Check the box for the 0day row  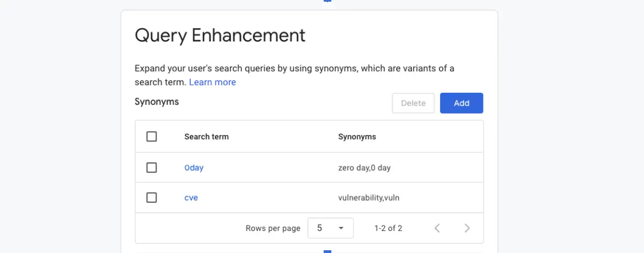point(152,167)
